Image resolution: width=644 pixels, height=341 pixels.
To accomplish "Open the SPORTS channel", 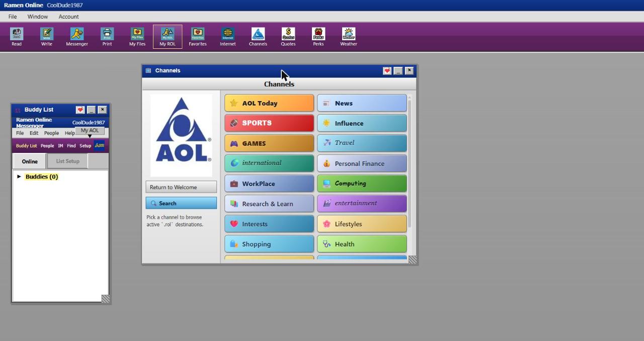I will point(269,123).
